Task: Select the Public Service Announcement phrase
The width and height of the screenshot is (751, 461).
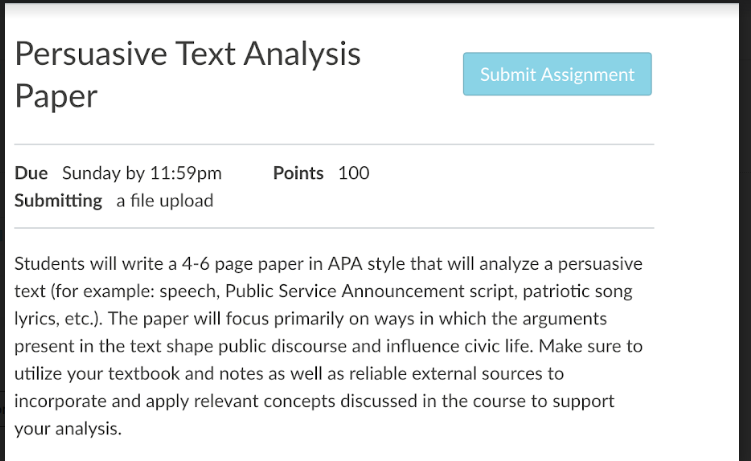Action: pos(344,291)
